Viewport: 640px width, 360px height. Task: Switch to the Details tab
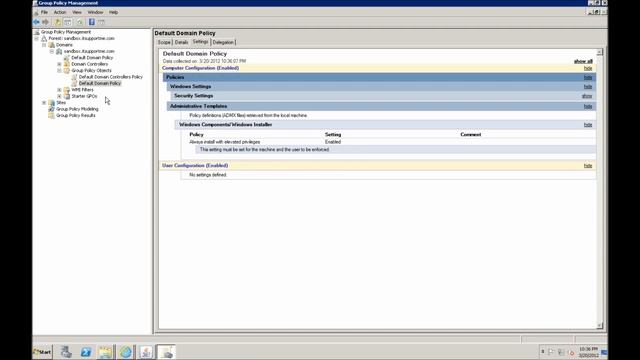click(x=181, y=42)
